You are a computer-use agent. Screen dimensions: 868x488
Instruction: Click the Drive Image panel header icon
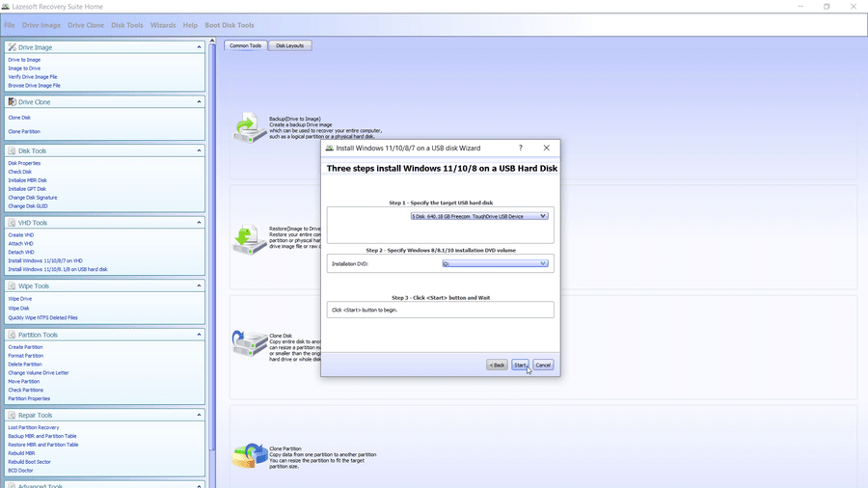(x=13, y=47)
